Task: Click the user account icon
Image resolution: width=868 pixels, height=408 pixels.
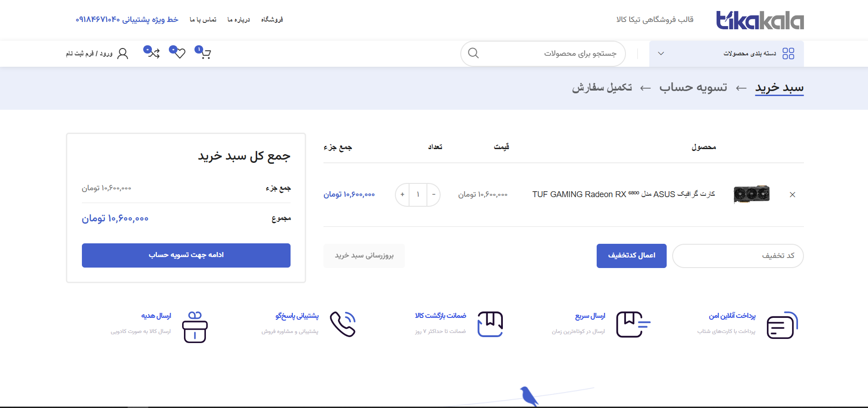Action: [x=123, y=54]
